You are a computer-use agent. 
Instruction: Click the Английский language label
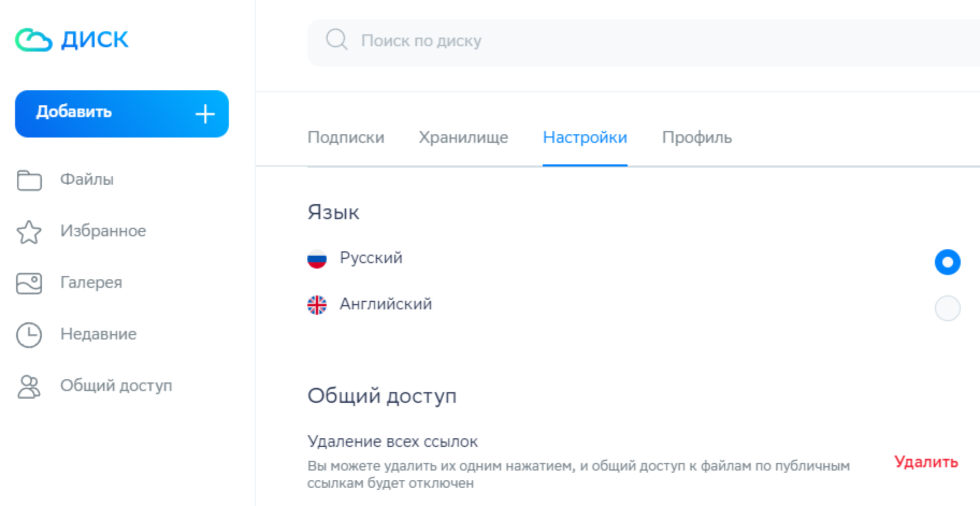coord(386,304)
